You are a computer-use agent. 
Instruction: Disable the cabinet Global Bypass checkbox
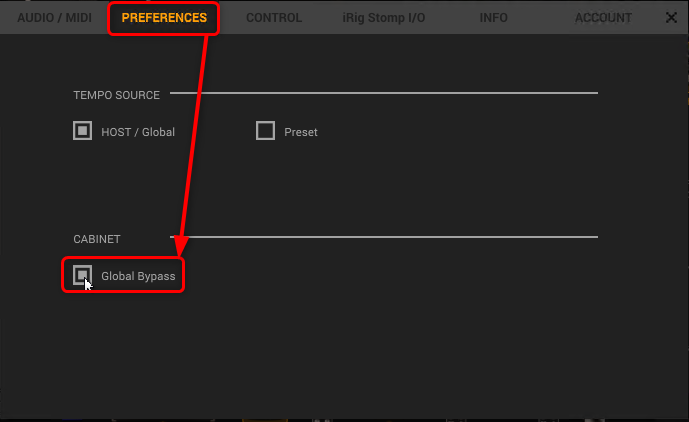(82, 275)
